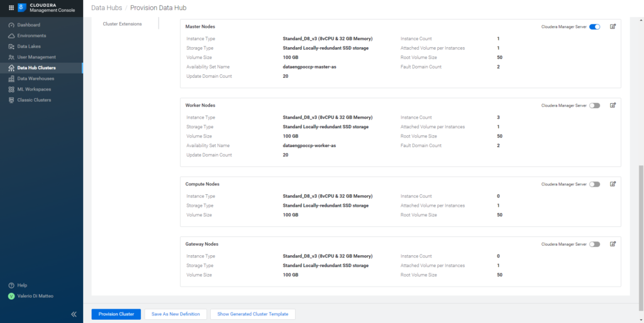This screenshot has height=323, width=644.
Task: Enable Cloudera Manager Server on Gateway Nodes
Action: tap(595, 244)
